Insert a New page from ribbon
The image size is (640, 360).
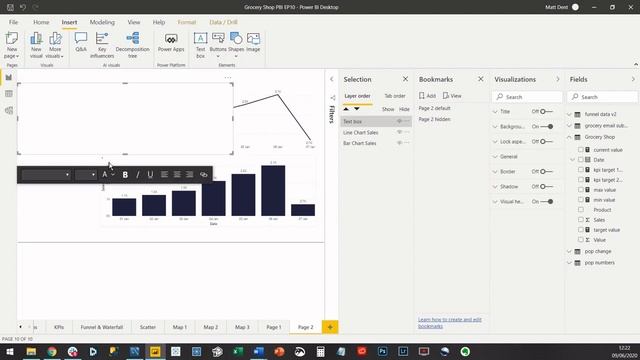coord(12,45)
